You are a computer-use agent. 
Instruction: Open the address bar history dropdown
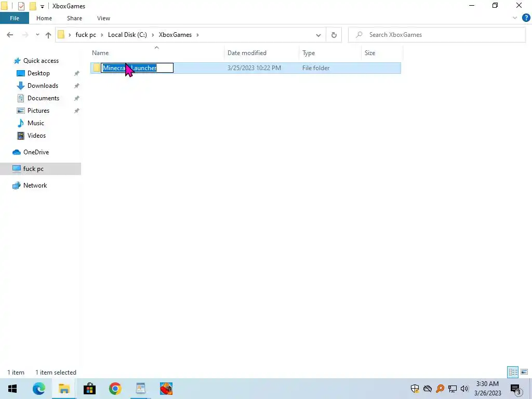click(318, 35)
